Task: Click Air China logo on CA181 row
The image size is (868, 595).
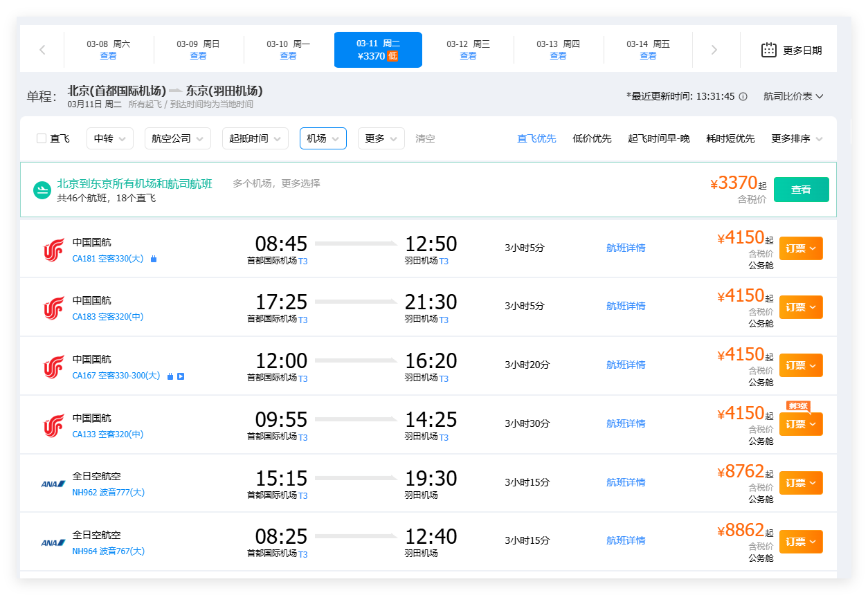Action: point(53,250)
